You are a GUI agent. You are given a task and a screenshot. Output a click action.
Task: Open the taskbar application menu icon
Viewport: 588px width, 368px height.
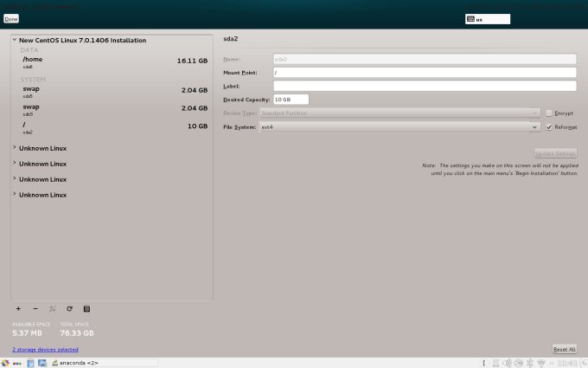click(x=5, y=363)
